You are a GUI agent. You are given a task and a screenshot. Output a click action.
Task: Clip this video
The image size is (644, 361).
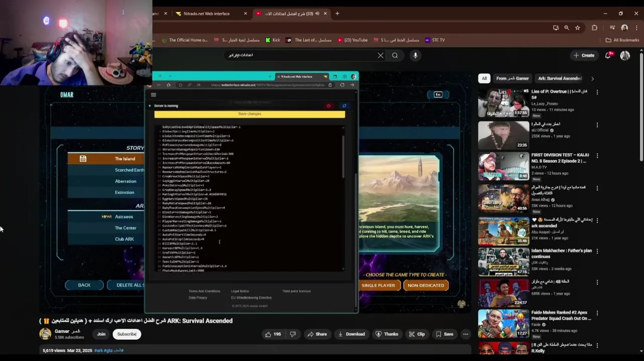417,334
